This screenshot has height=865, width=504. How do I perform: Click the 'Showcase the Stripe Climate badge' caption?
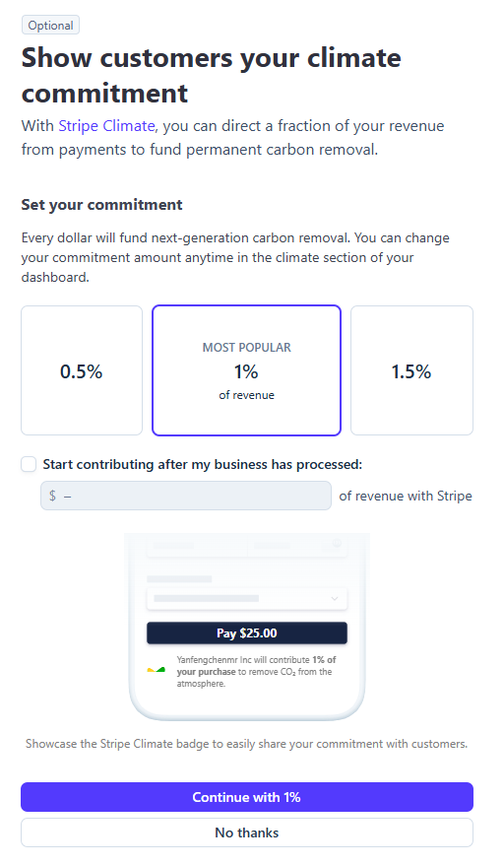tap(246, 744)
